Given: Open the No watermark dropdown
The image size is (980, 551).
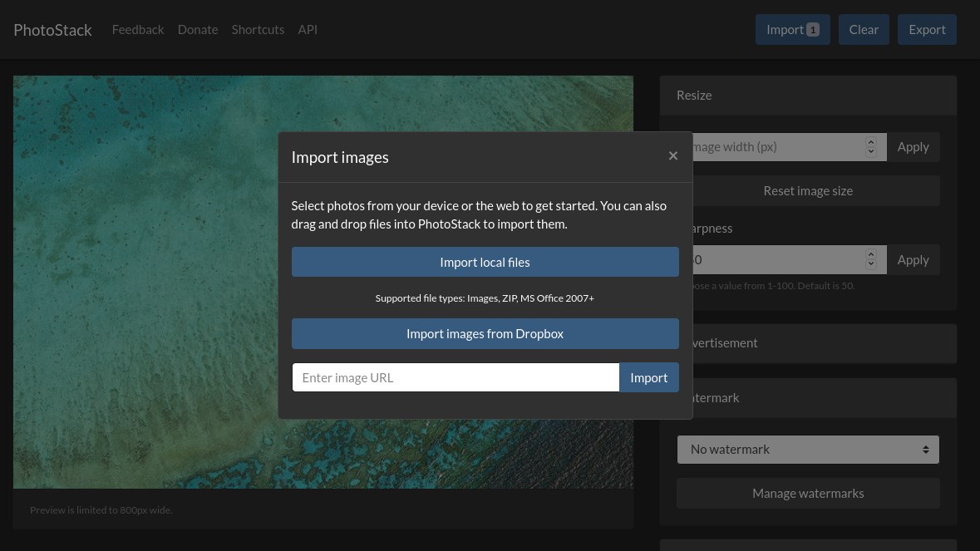Looking at the screenshot, I should [x=807, y=449].
